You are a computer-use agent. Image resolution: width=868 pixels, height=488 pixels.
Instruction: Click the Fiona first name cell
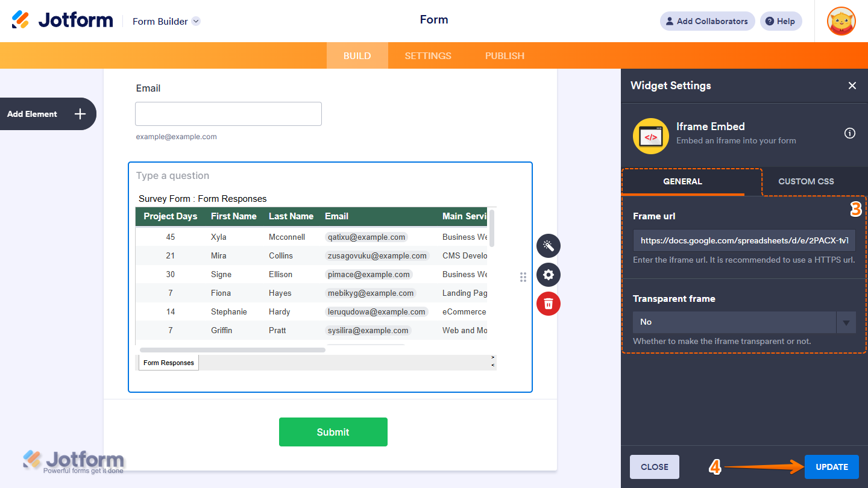(x=221, y=293)
